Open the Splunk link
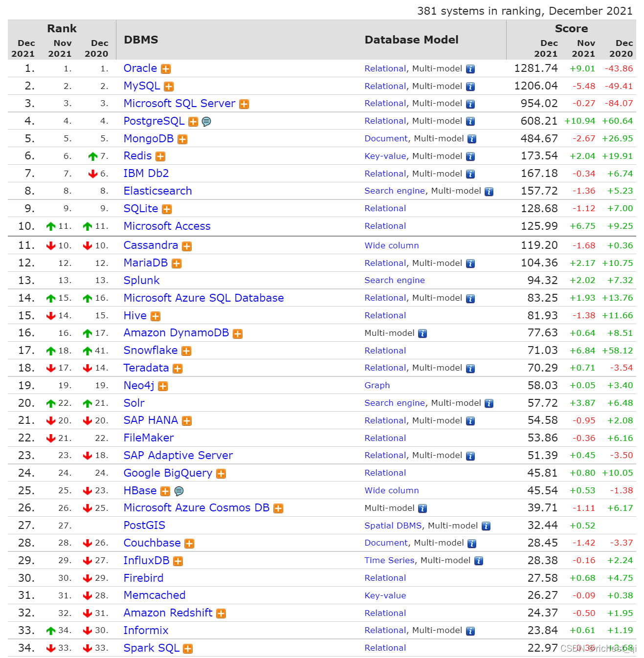644x658 pixels. tap(141, 281)
